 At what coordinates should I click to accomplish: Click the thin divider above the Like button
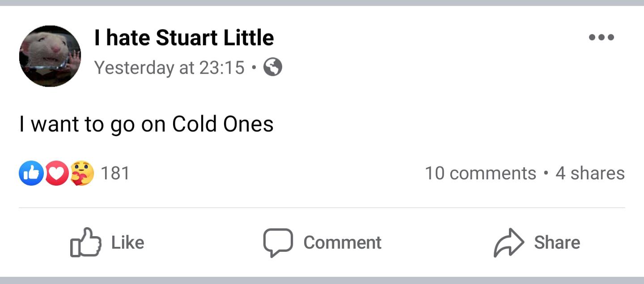coord(322,208)
